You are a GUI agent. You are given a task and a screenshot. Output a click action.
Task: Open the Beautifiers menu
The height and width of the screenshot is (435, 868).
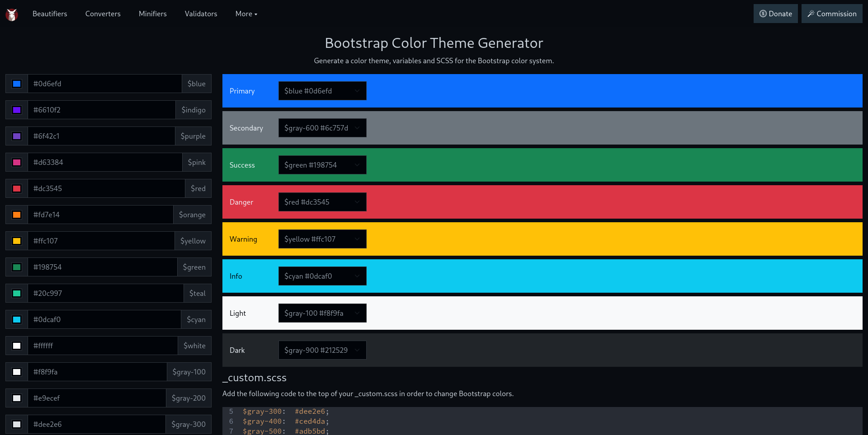[50, 14]
